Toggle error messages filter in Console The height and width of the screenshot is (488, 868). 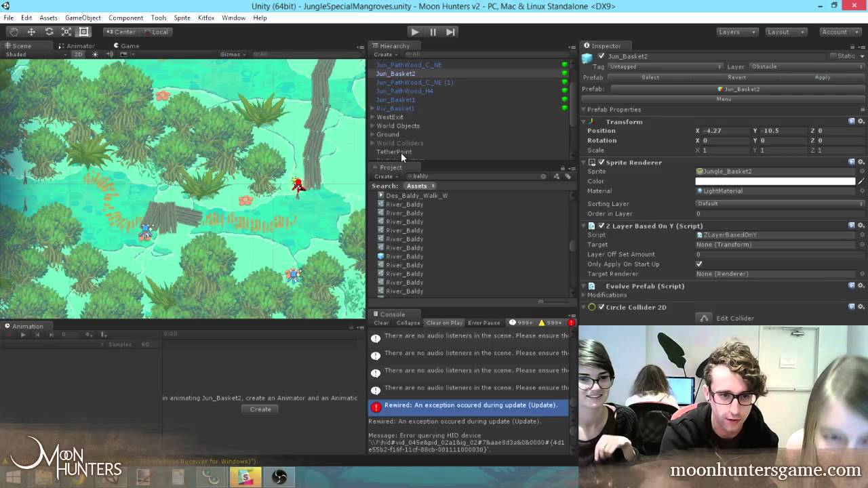[571, 323]
